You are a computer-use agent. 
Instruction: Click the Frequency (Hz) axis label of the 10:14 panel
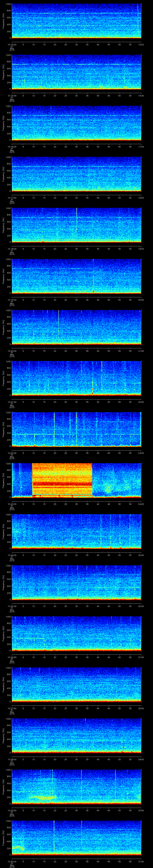pos(3,21)
